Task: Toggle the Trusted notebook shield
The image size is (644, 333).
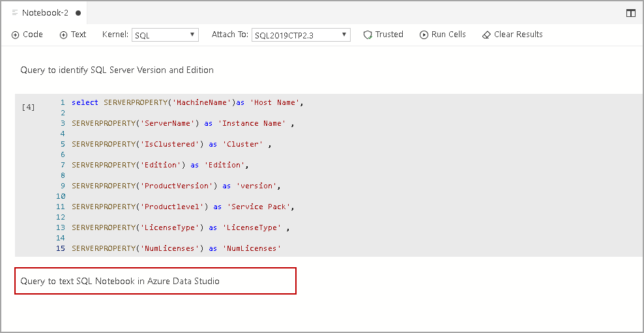Action: 383,35
